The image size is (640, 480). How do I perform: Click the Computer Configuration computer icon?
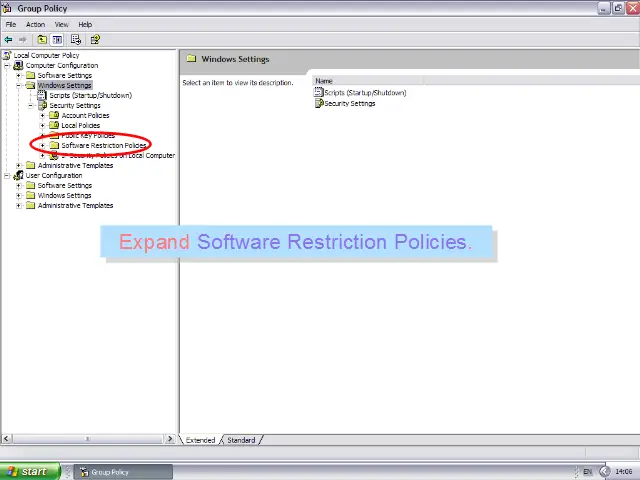(x=18, y=65)
